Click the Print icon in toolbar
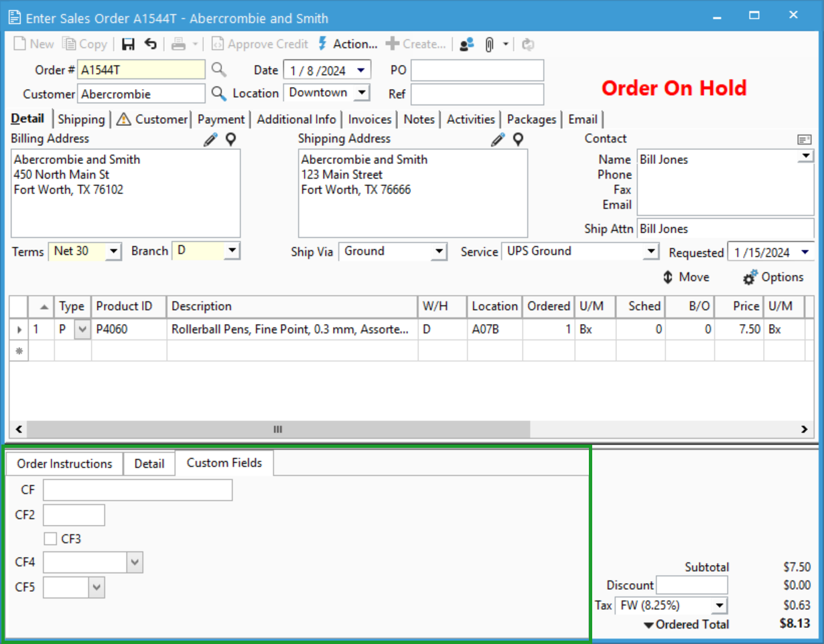Viewport: 824px width, 644px height. pos(178,44)
